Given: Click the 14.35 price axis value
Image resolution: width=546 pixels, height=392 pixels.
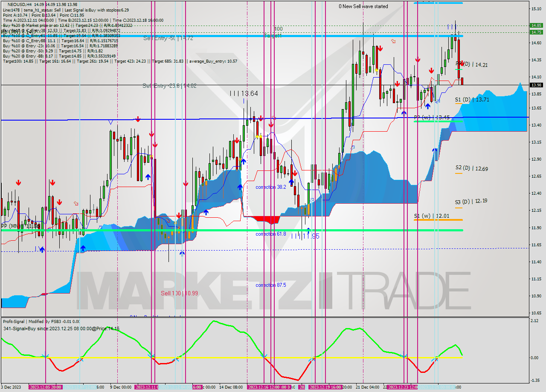Looking at the screenshot, I should (536, 60).
